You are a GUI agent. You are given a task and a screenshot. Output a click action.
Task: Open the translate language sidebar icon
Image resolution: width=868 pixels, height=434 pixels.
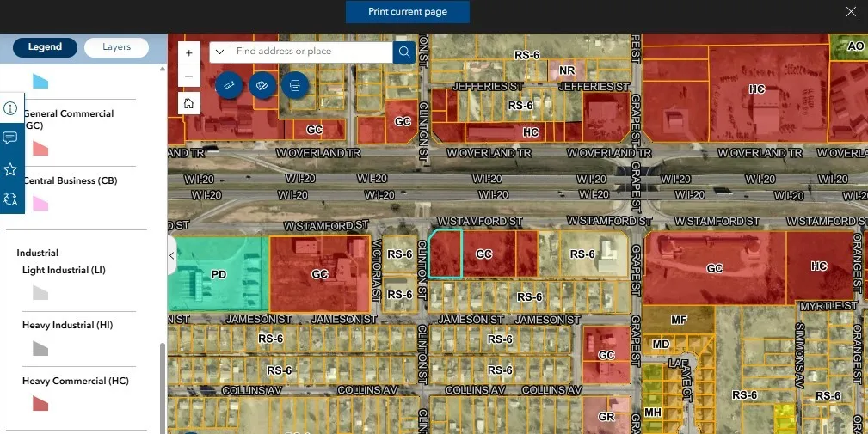point(10,199)
